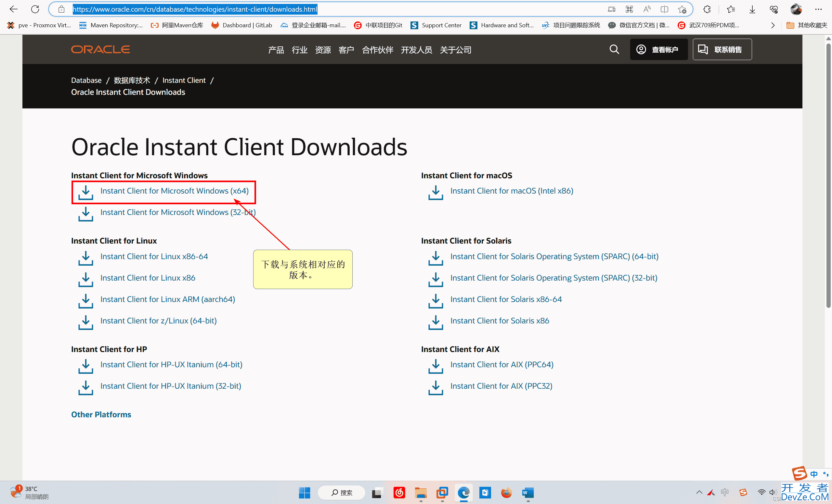Open Firefox from the taskbar
This screenshot has height=504, width=832.
pyautogui.click(x=506, y=493)
